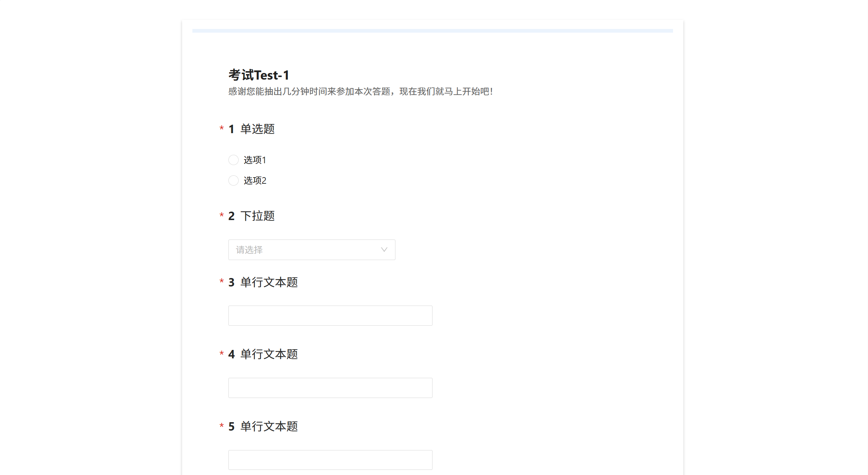Image resolution: width=868 pixels, height=475 pixels.
Task: Click the red required asterisk of question 2
Action: 221,215
